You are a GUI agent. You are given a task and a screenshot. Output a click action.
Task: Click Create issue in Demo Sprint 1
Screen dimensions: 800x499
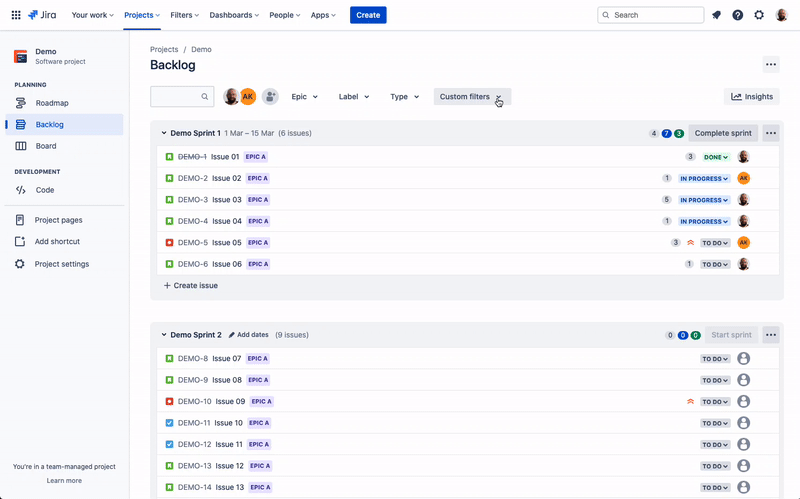coord(191,286)
